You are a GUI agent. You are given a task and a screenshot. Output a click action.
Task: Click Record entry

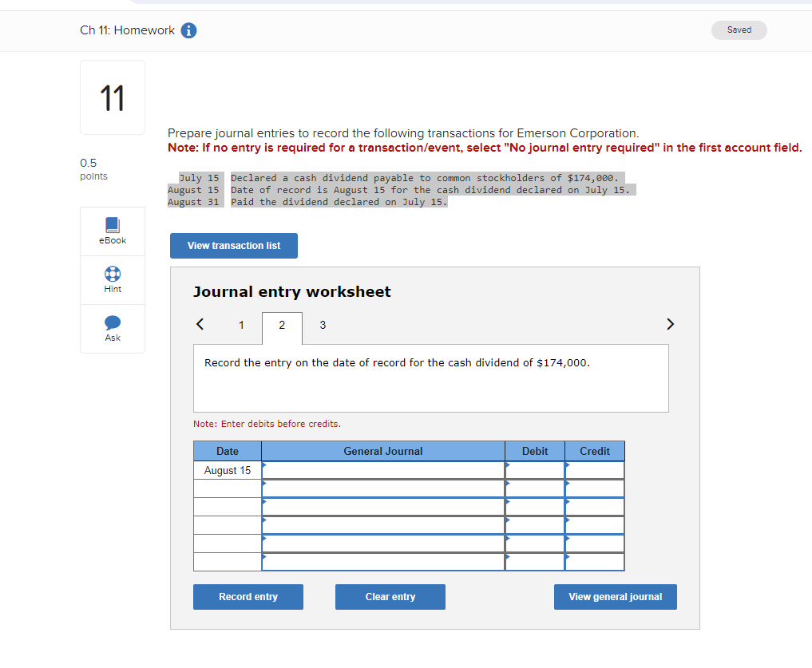pos(248,596)
